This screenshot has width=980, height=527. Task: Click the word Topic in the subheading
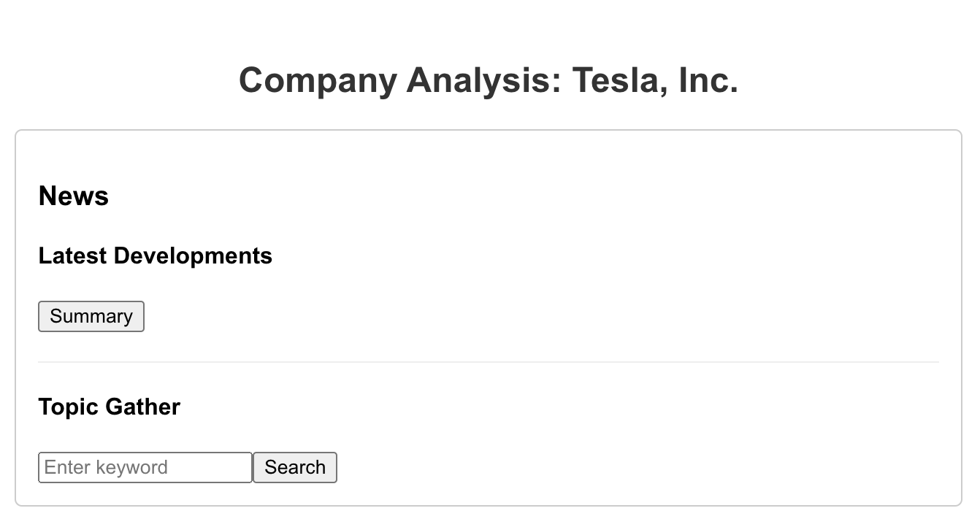(69, 407)
